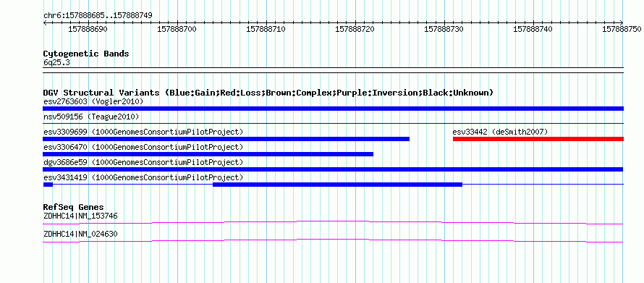Click ruler position 157888700
The height and width of the screenshot is (283, 644).
pyautogui.click(x=177, y=29)
